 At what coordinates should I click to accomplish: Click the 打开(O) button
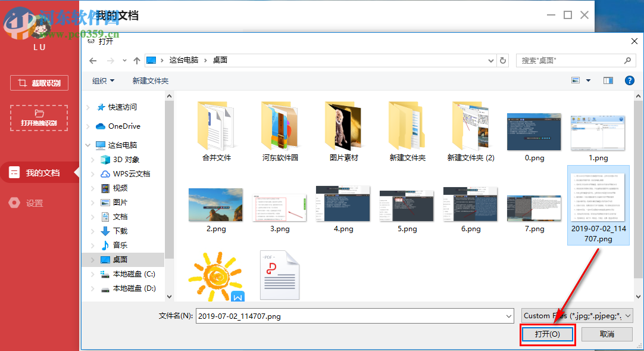point(547,334)
